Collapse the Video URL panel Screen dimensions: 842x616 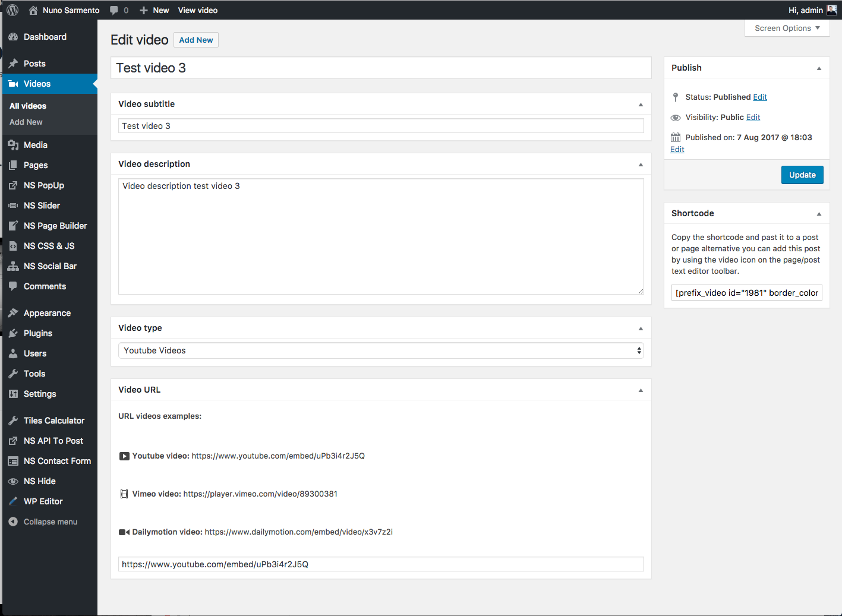641,390
